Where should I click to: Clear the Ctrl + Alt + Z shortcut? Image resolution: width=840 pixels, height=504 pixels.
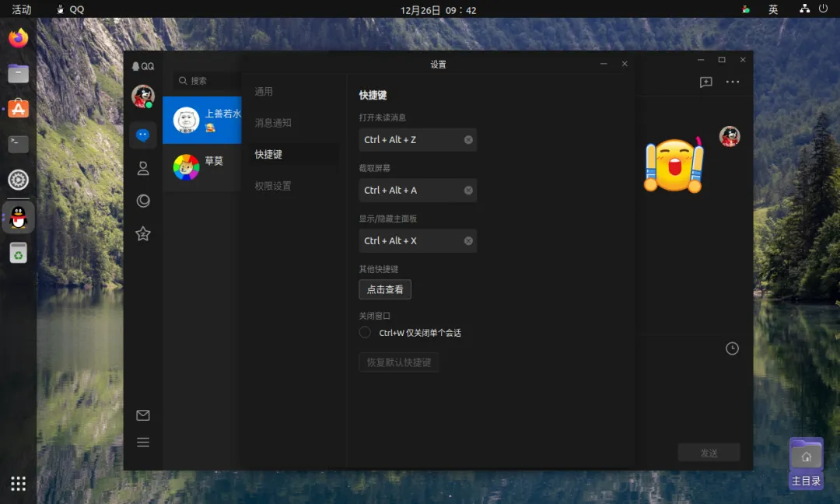pos(468,140)
